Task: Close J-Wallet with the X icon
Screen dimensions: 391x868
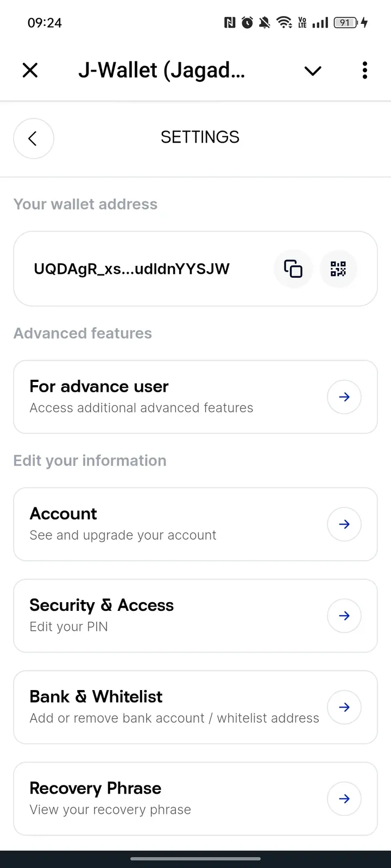Action: click(x=30, y=70)
